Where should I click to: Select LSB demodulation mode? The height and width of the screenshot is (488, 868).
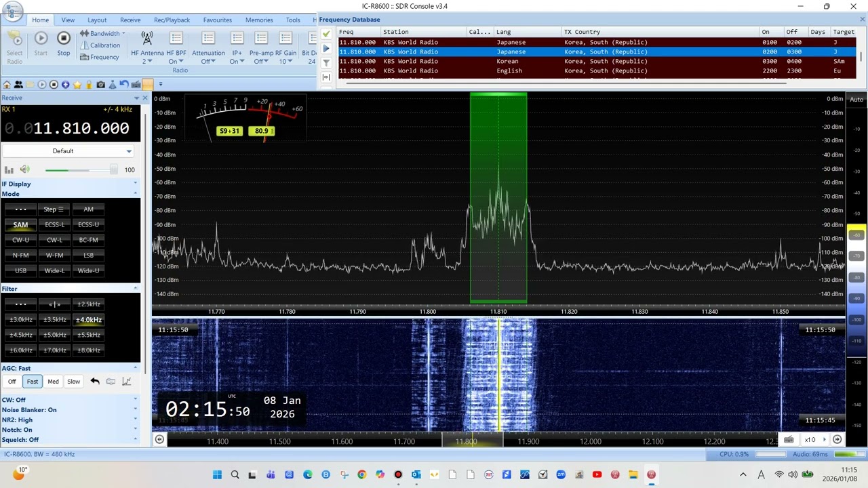[88, 255]
